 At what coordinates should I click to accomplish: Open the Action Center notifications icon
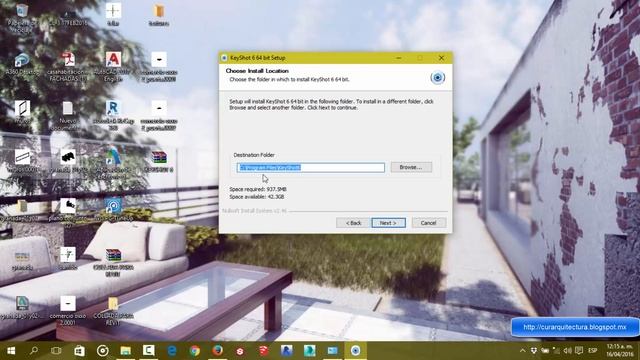(x=579, y=351)
